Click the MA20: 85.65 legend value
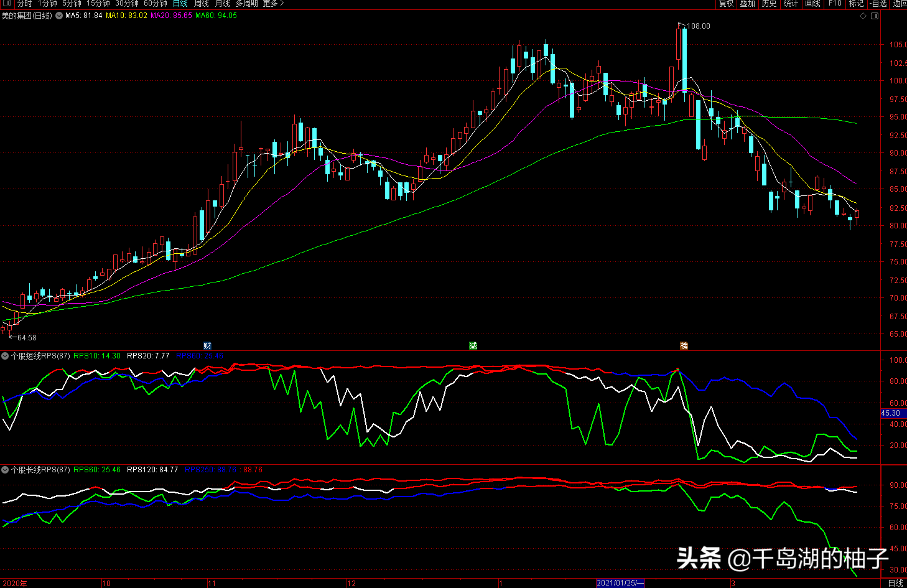The width and height of the screenshot is (907, 588). (172, 16)
